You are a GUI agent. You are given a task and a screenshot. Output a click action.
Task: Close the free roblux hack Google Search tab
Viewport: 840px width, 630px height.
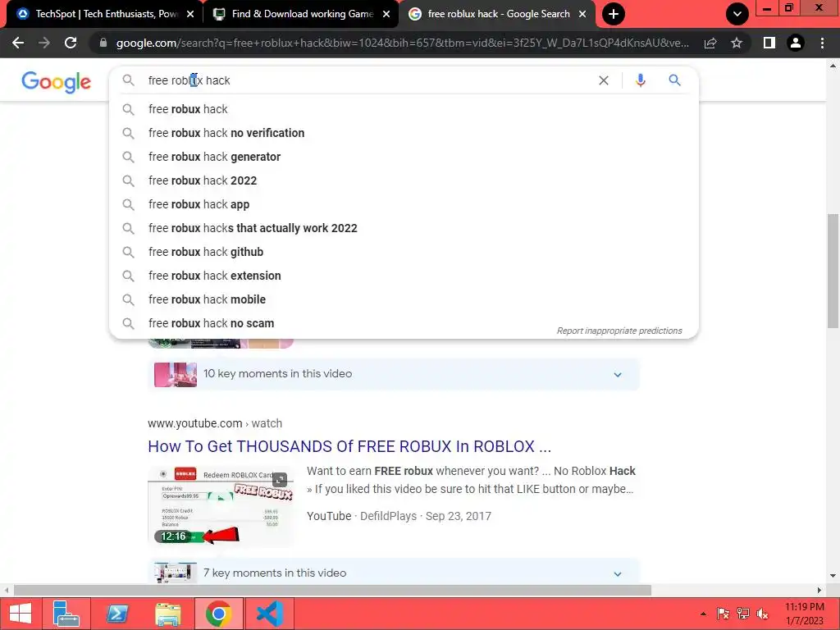click(x=582, y=14)
